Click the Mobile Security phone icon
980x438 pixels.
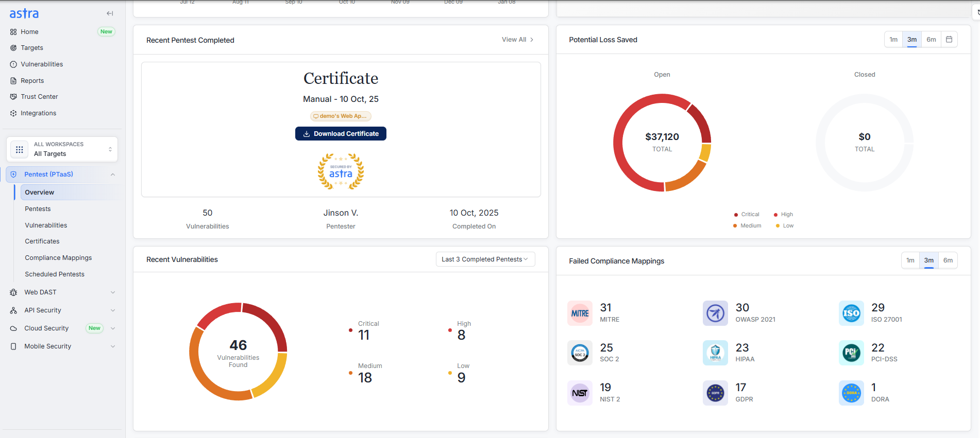(x=13, y=346)
